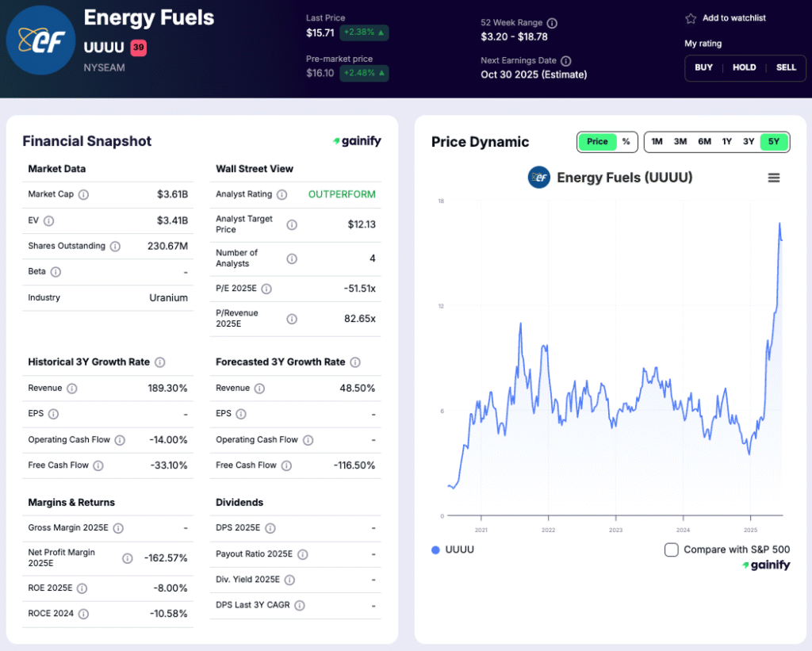Enable the Compare with S&P 500 checkbox
812x651 pixels.
click(671, 550)
